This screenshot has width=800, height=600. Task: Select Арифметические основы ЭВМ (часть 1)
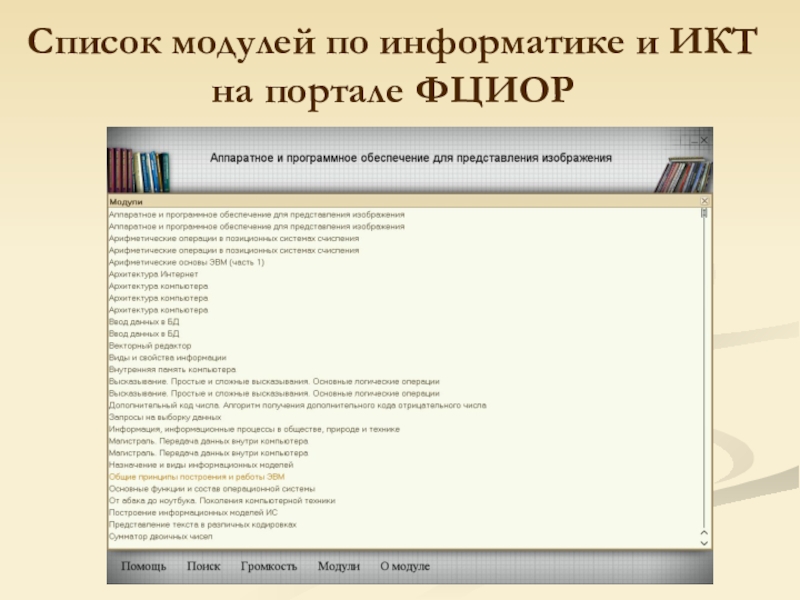[186, 262]
